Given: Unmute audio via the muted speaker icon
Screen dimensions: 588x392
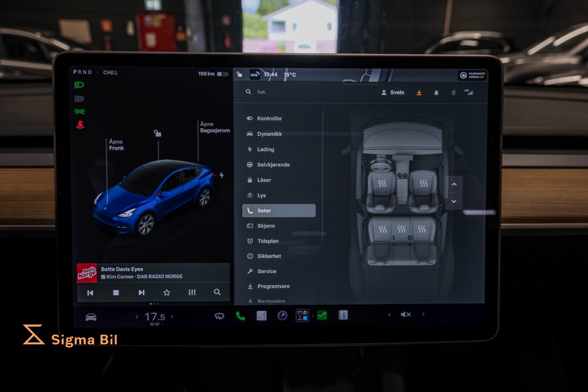Looking at the screenshot, I should [x=406, y=314].
